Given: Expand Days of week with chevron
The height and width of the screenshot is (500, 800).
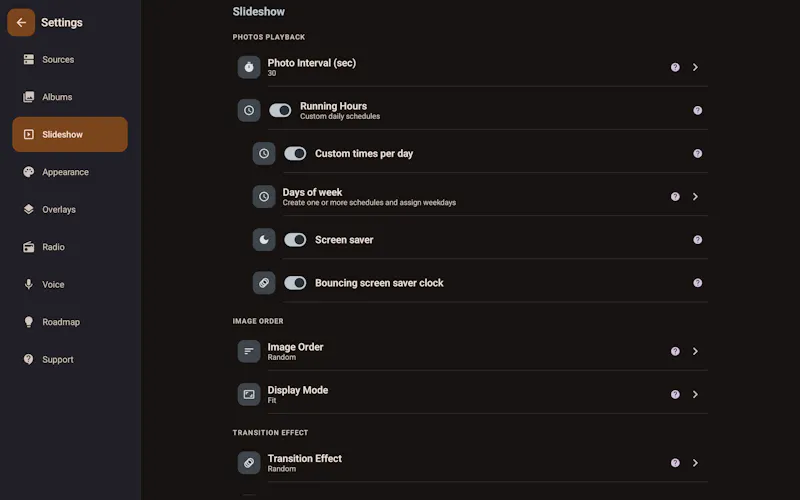Looking at the screenshot, I should [x=695, y=196].
